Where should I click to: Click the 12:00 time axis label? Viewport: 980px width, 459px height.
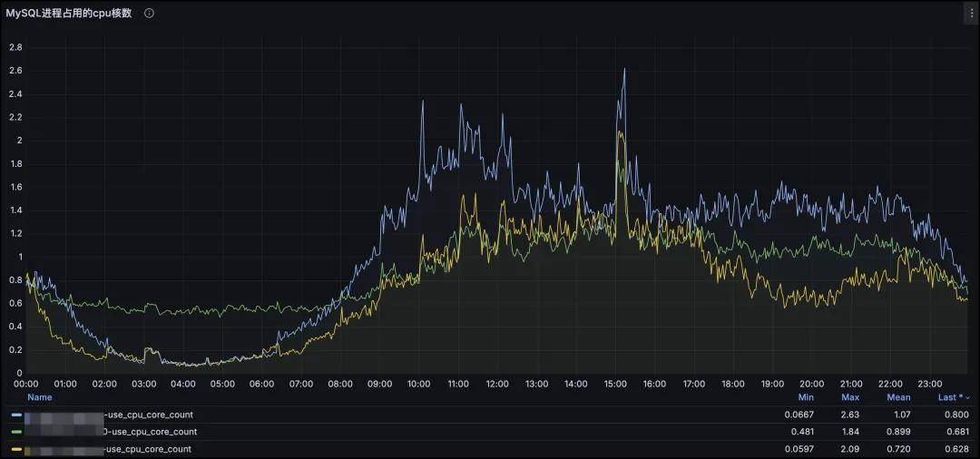[x=497, y=384]
